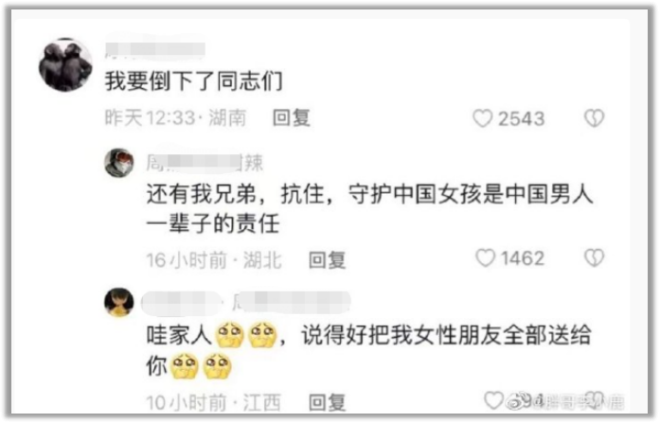Click 回复 beside 16小时前·湖北
Viewport: 660px width, 423px height.
pyautogui.click(x=327, y=260)
